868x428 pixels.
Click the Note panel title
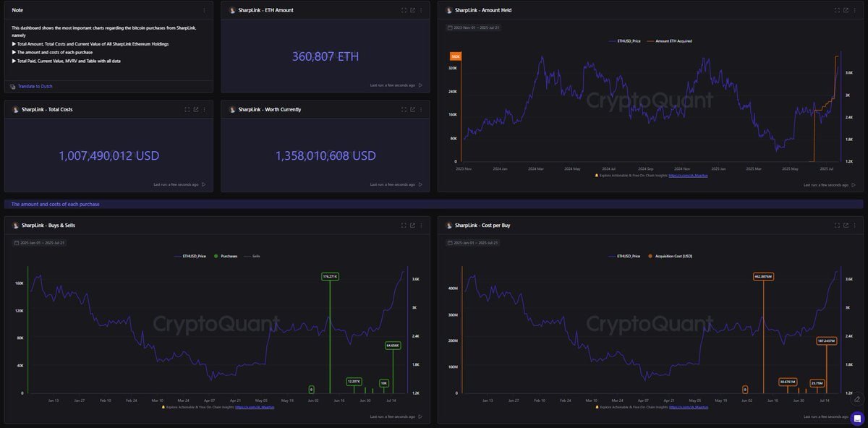pos(17,10)
